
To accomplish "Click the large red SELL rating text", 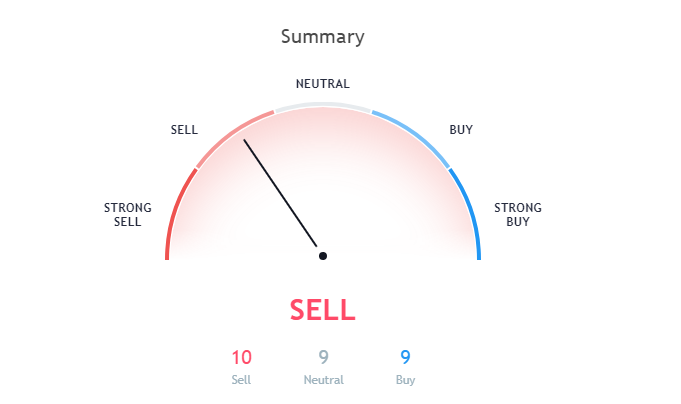I will point(323,310).
